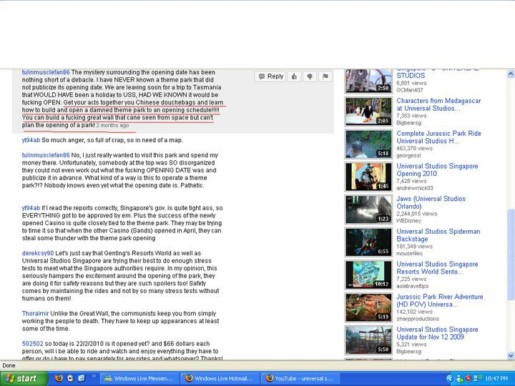
Task: Click the scrollbar down arrow
Action: coord(511,355)
